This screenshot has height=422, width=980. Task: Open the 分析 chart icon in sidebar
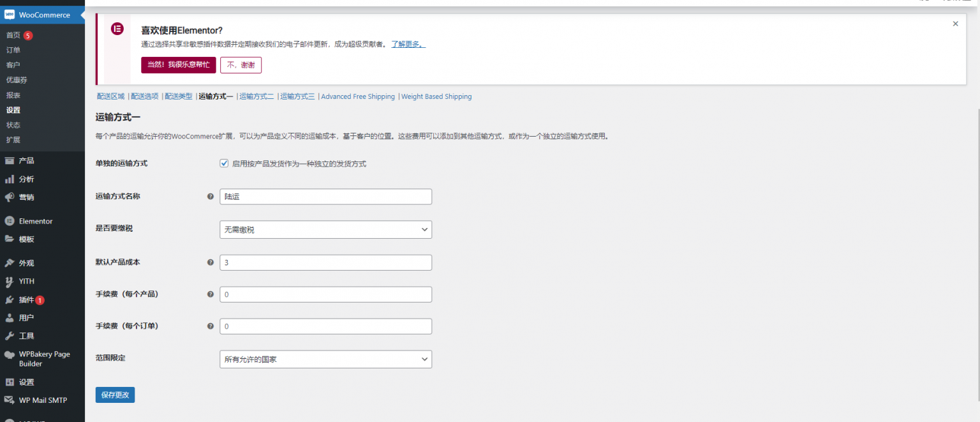click(x=10, y=179)
